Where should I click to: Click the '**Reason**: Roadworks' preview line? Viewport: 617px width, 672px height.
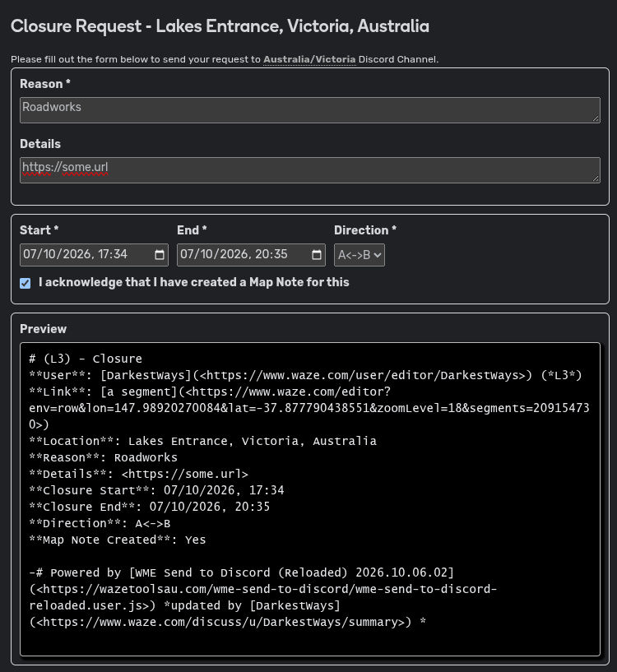[x=103, y=457]
